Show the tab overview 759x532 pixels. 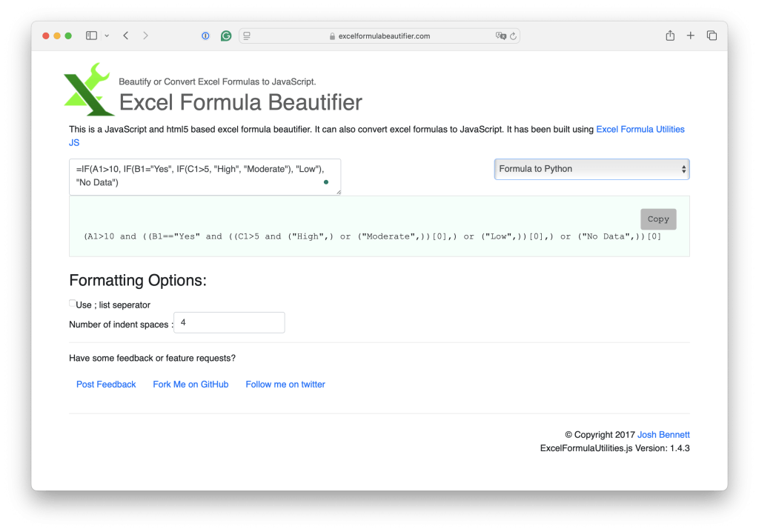pos(711,35)
